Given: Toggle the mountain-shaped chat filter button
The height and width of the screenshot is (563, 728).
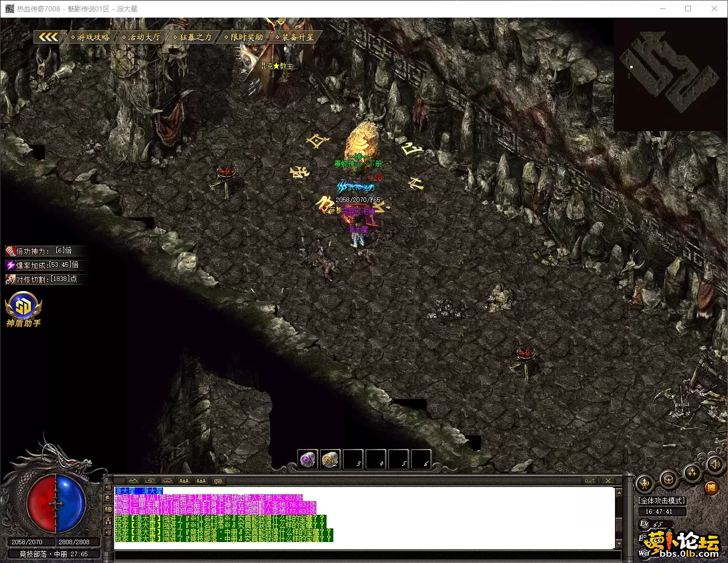Looking at the screenshot, I should tap(133, 481).
